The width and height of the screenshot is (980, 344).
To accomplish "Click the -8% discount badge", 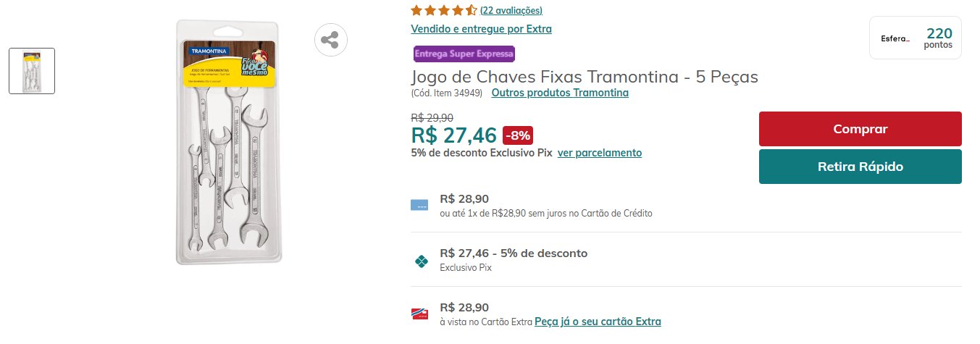I will pyautogui.click(x=518, y=135).
